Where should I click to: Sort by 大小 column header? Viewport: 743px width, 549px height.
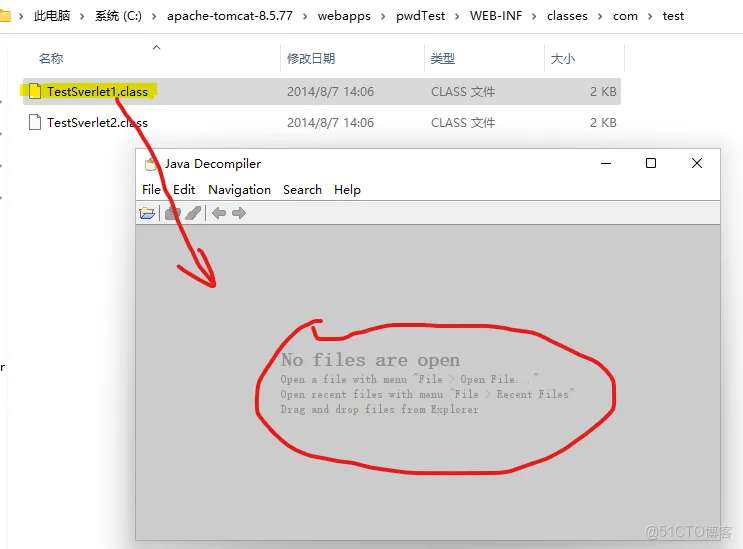562,58
